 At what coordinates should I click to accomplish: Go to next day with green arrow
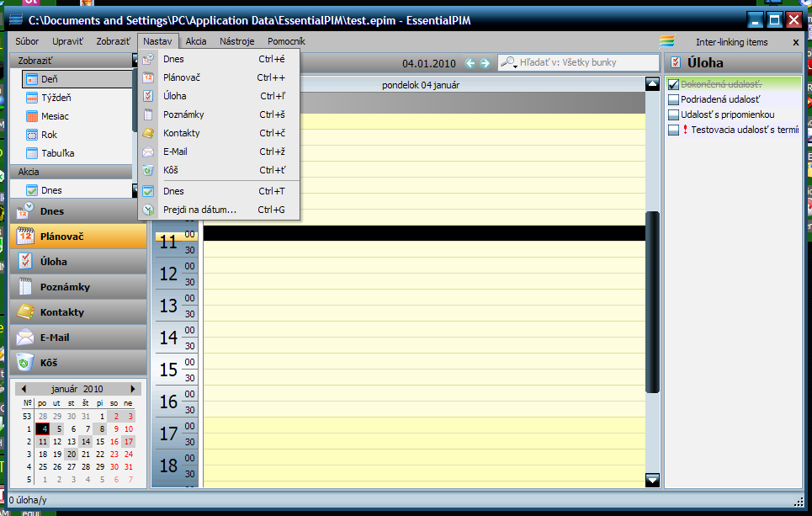tap(485, 63)
